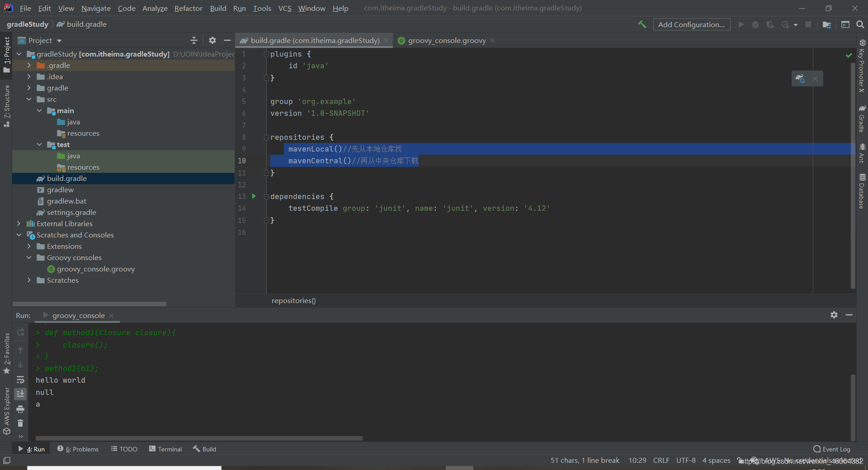Viewport: 868px width, 470px height.
Task: Click Down the Stack Trace arrow
Action: pyautogui.click(x=20, y=365)
